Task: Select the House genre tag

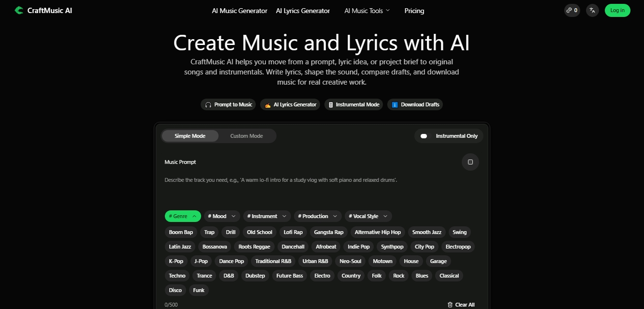Action: click(411, 261)
